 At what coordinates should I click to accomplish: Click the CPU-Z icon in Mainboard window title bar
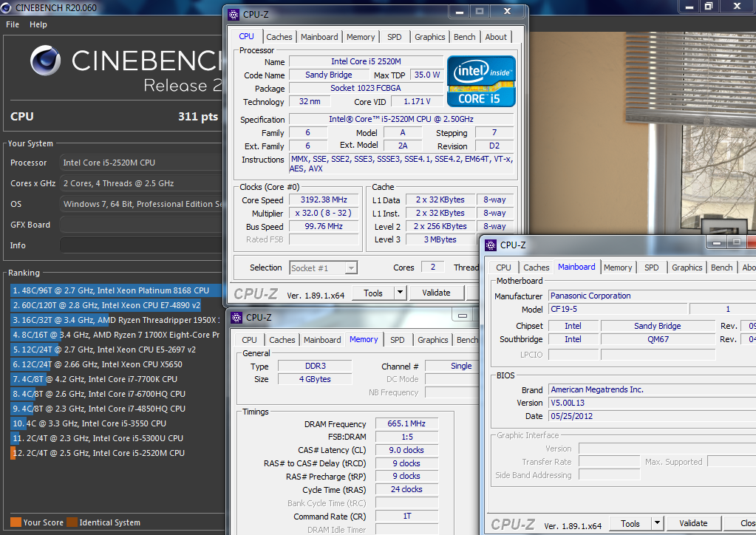tap(491, 245)
